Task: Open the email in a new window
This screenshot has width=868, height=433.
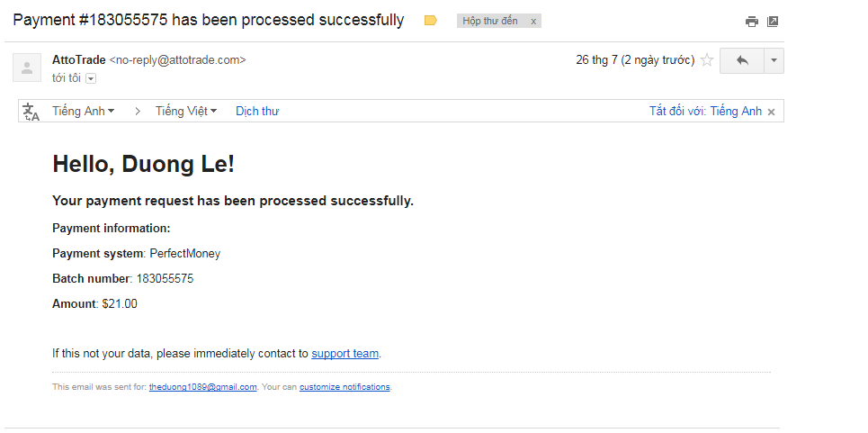Action: click(x=773, y=22)
